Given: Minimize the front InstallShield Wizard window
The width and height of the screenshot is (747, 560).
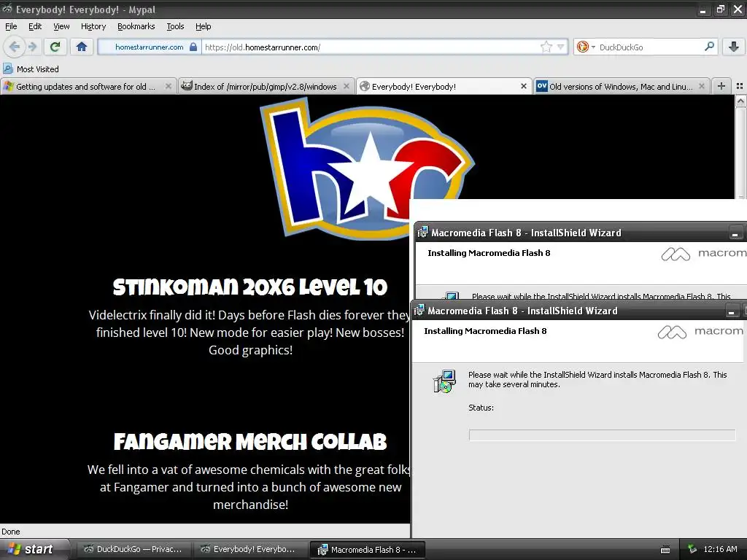Looking at the screenshot, I should point(731,312).
